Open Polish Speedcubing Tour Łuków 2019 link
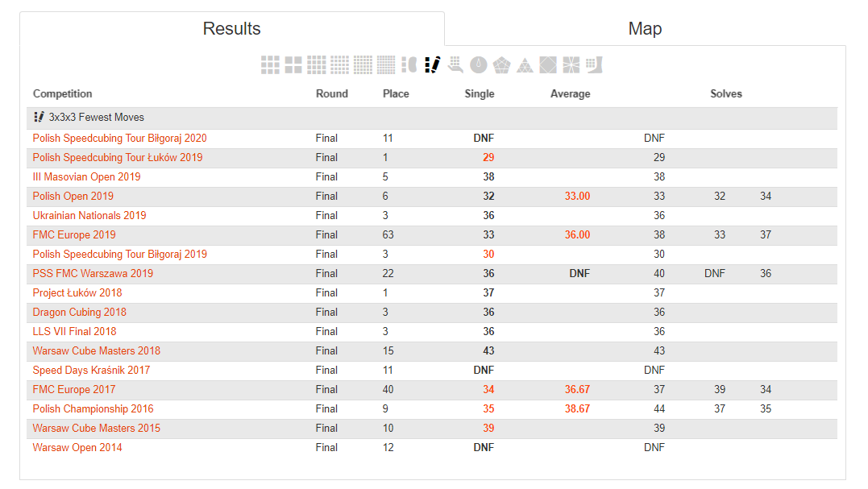This screenshot has width=868, height=489. tap(118, 158)
